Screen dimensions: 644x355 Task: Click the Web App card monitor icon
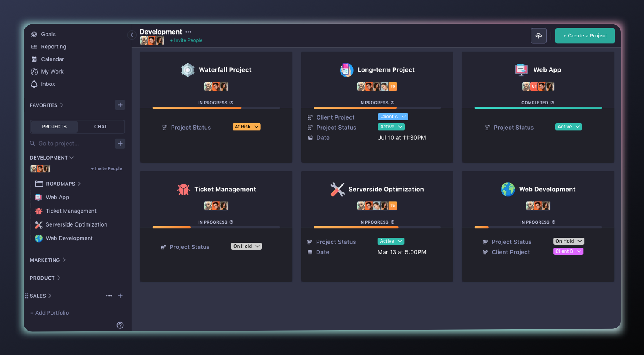point(521,70)
